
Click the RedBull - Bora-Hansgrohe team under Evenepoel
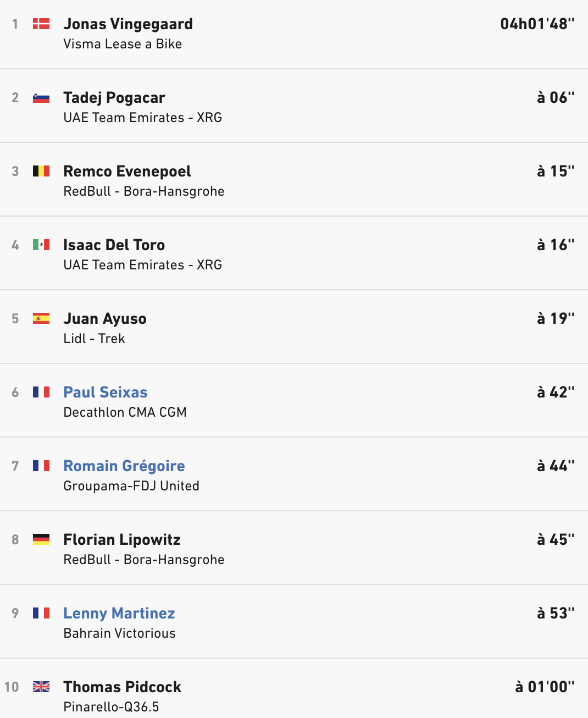[144, 191]
